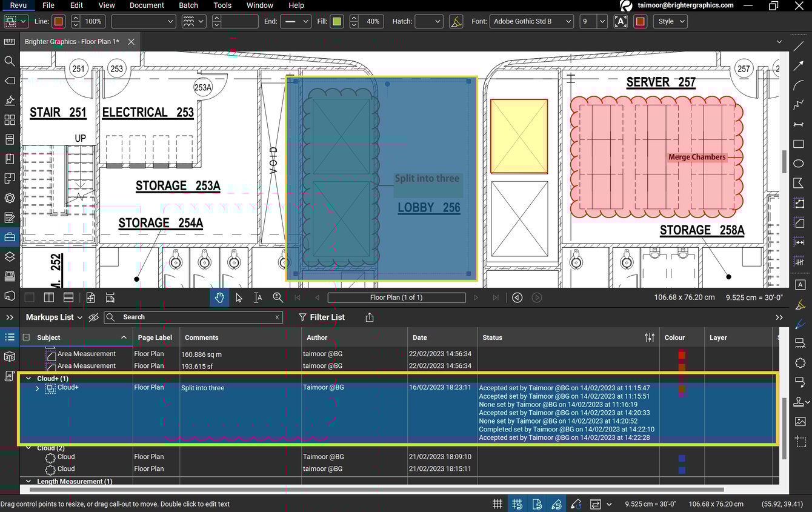
Task: Hide markups using the crossed-eye toggle
Action: (x=93, y=317)
